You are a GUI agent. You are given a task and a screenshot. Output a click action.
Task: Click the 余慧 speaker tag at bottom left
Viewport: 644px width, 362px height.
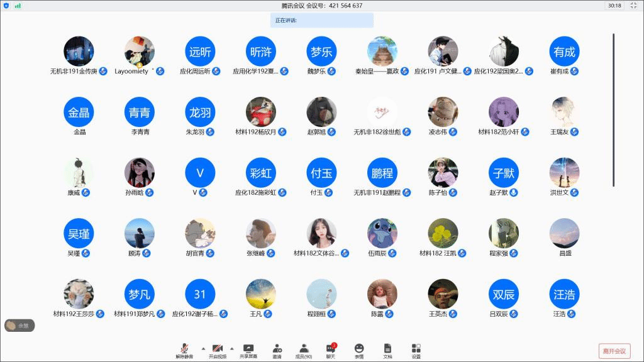[x=19, y=326]
